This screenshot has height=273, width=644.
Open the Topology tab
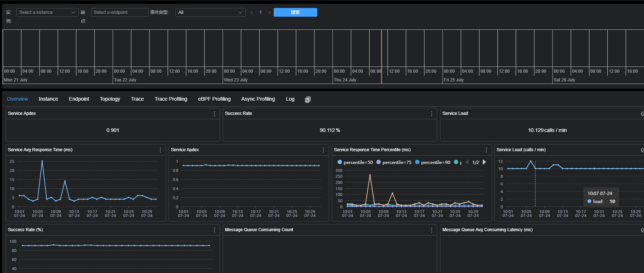tap(110, 99)
